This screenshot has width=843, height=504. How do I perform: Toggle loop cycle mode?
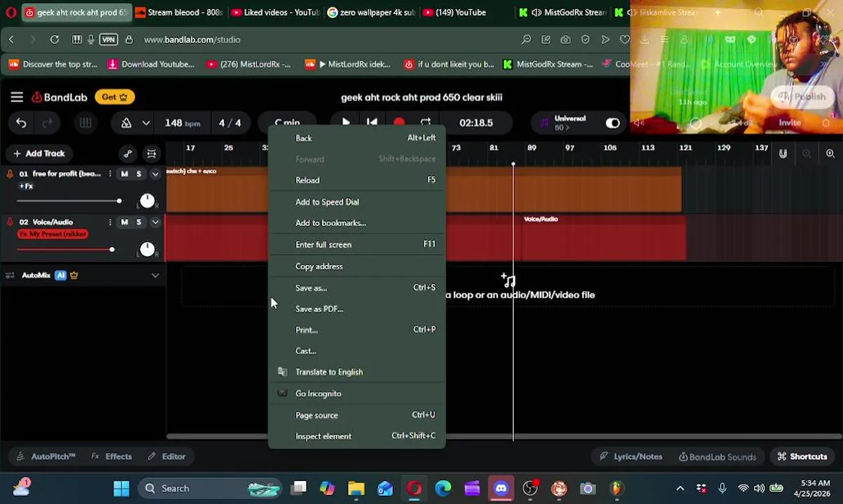[x=426, y=122]
